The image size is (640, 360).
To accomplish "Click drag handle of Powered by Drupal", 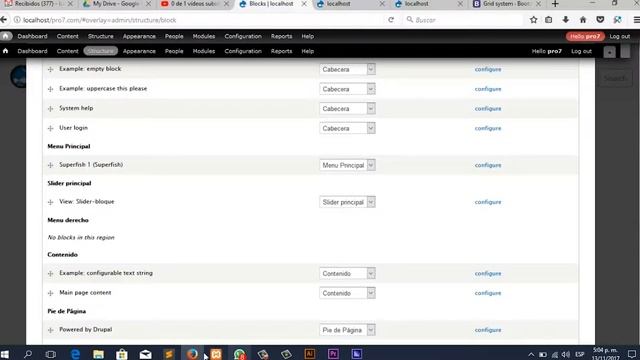I will (51, 330).
